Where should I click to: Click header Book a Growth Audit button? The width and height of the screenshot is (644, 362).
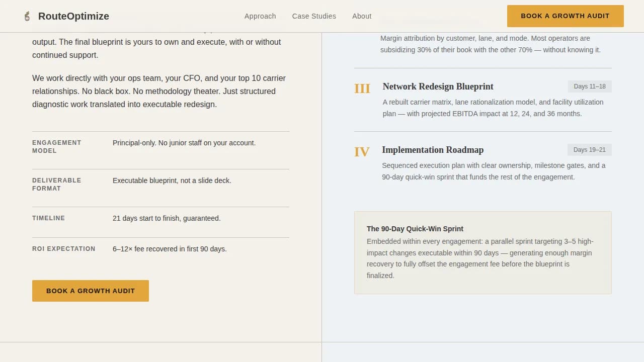[x=566, y=16]
